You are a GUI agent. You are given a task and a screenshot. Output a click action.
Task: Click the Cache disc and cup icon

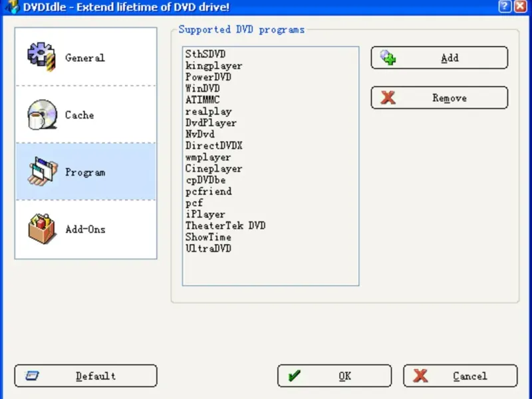(42, 114)
